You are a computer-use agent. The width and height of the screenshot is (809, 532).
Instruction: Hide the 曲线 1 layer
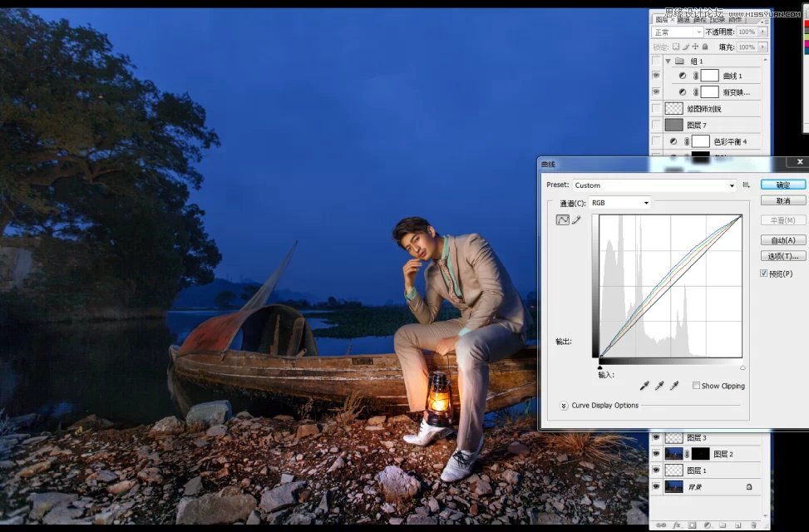[656, 76]
